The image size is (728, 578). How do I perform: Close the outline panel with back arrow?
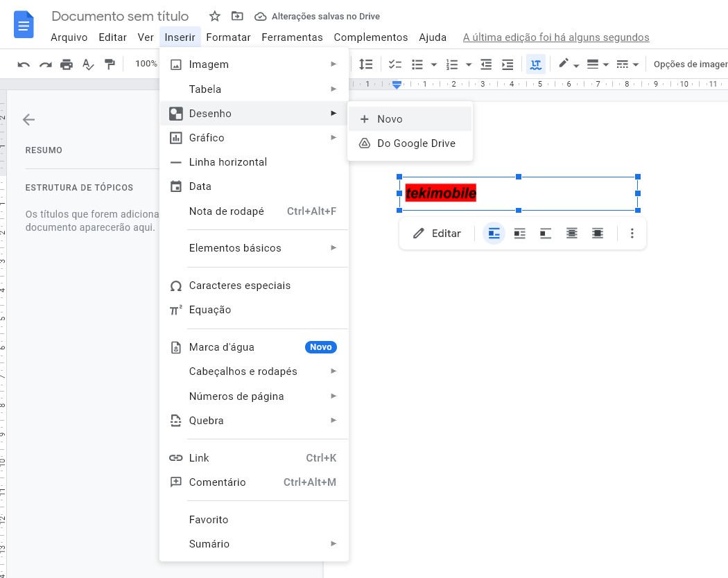tap(29, 120)
